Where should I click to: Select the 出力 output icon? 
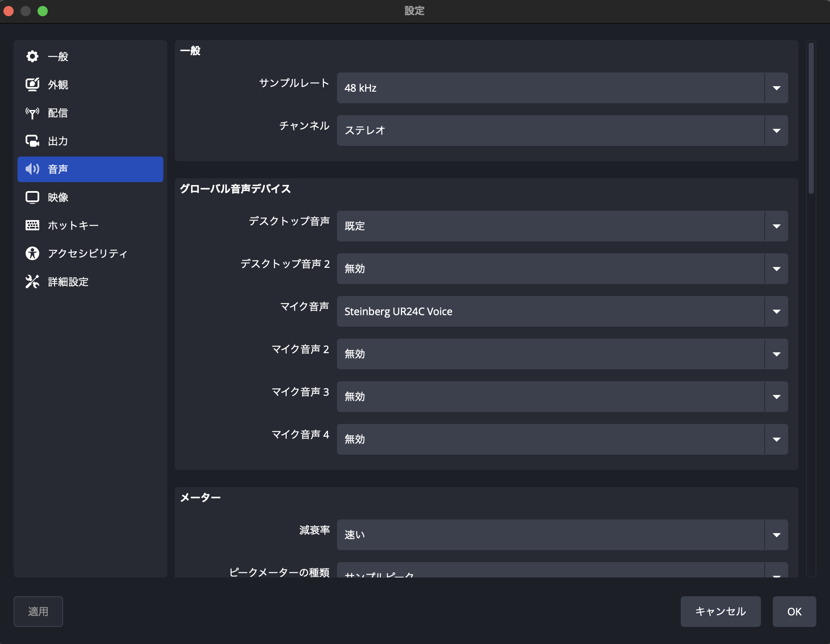click(x=32, y=141)
